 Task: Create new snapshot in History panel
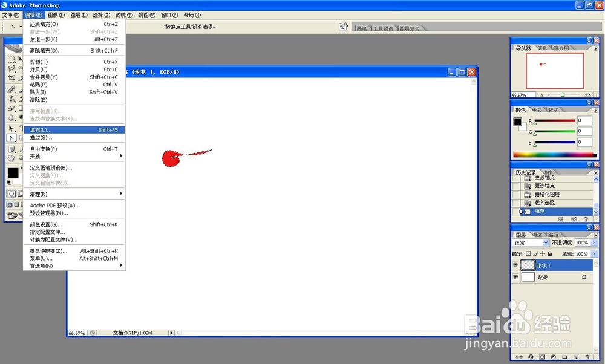(574, 219)
